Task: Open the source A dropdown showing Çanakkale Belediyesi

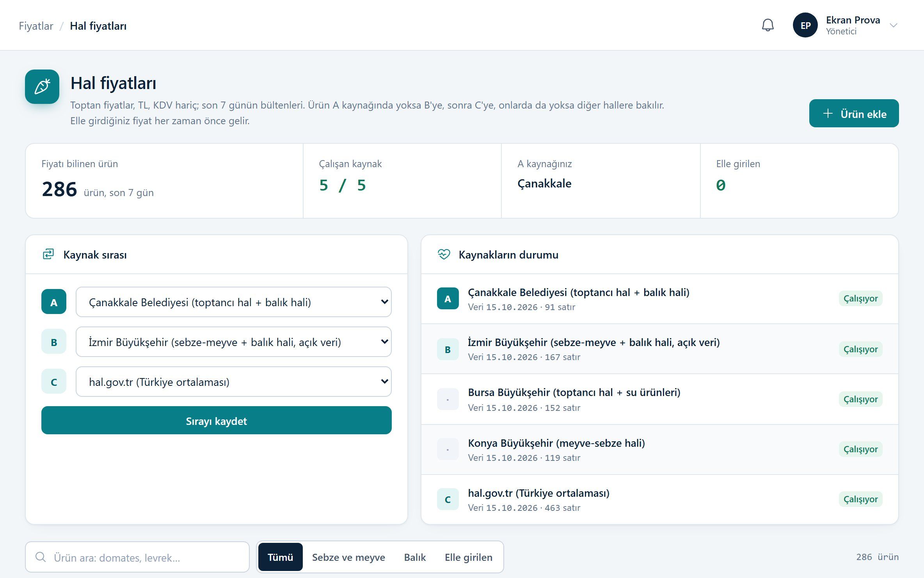Action: pyautogui.click(x=234, y=302)
